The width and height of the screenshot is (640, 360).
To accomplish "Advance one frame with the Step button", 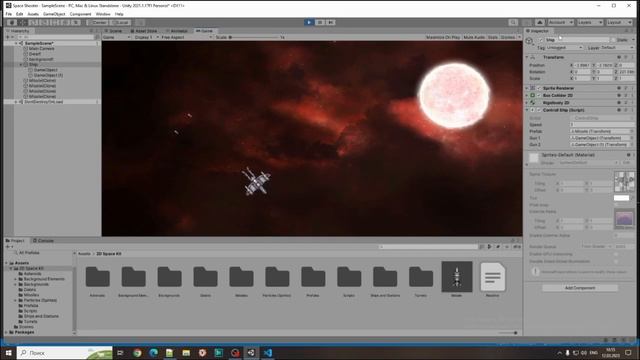I will point(331,22).
